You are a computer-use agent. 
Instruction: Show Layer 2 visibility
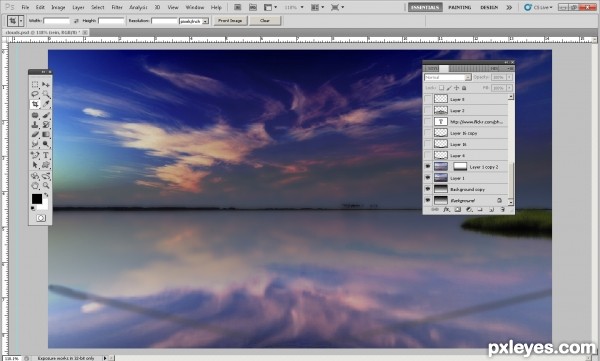428,110
